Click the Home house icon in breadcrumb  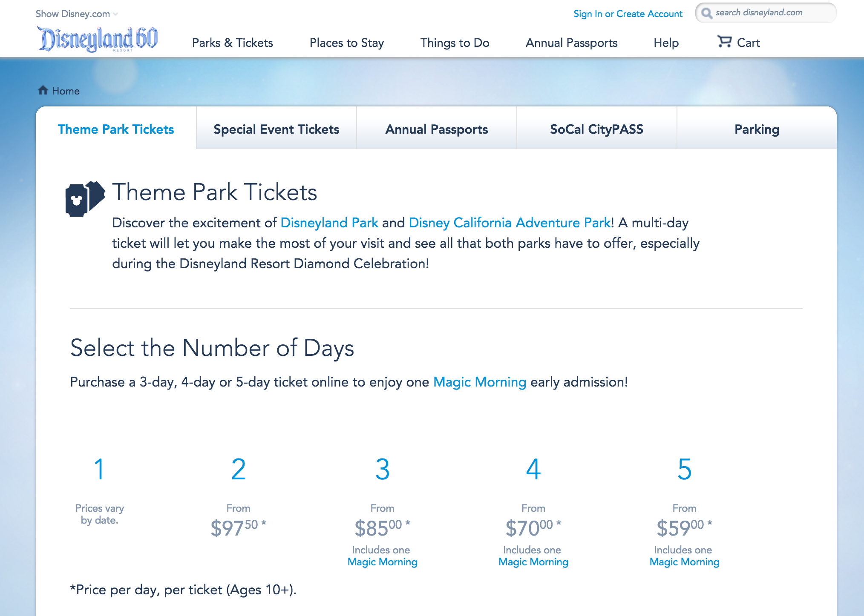pos(43,90)
